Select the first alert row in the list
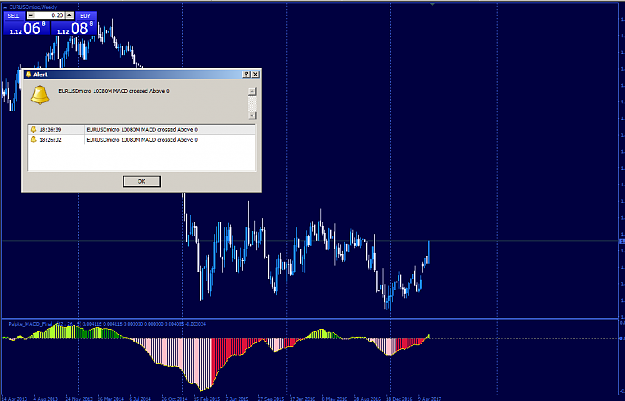The image size is (625, 401). 142,130
